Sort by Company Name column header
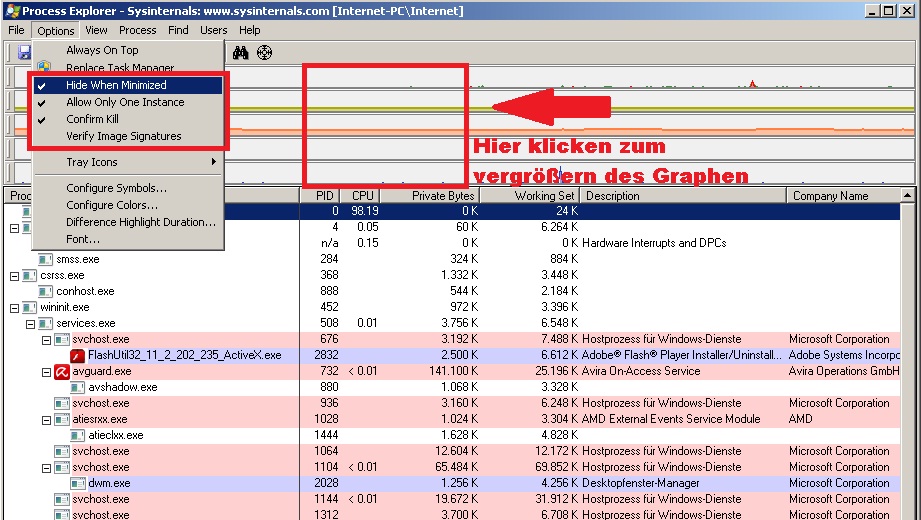 tap(843, 196)
